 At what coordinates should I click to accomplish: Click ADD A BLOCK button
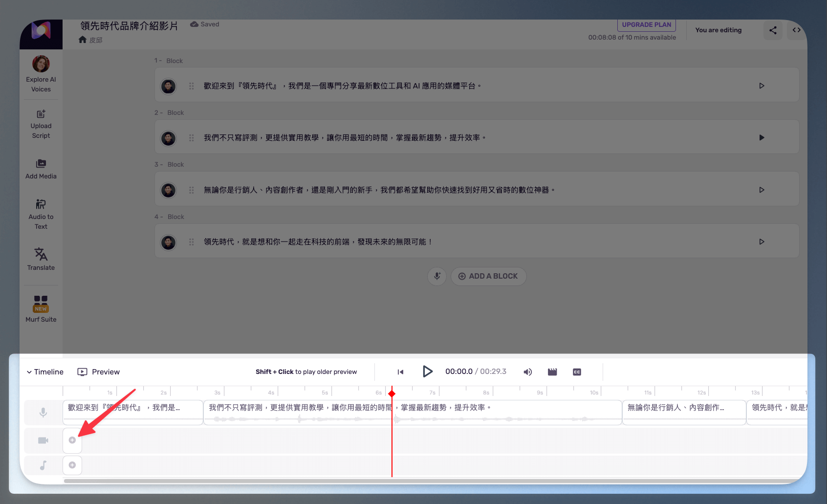[488, 276]
